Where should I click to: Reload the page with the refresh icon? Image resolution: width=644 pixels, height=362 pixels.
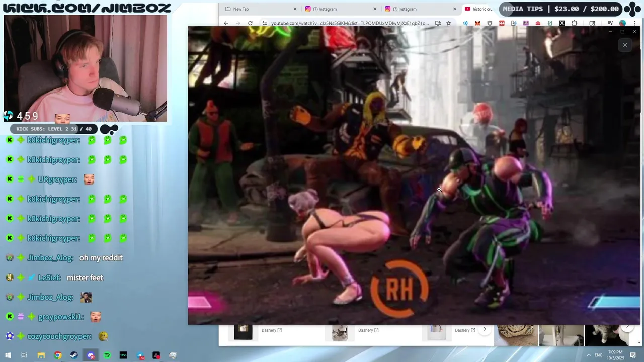250,23
